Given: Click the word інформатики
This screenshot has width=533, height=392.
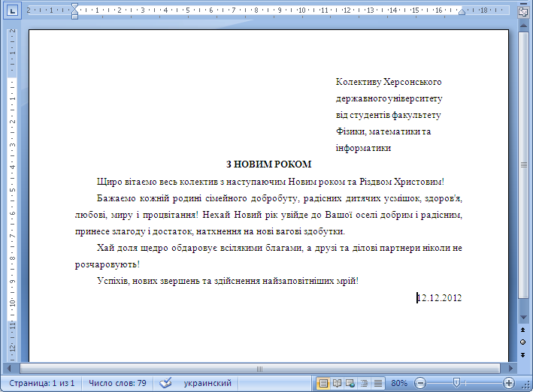Looking at the screenshot, I should [363, 148].
